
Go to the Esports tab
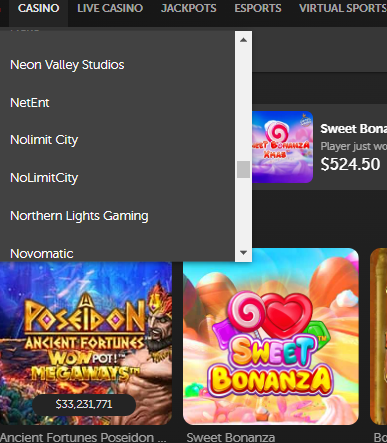click(x=258, y=8)
